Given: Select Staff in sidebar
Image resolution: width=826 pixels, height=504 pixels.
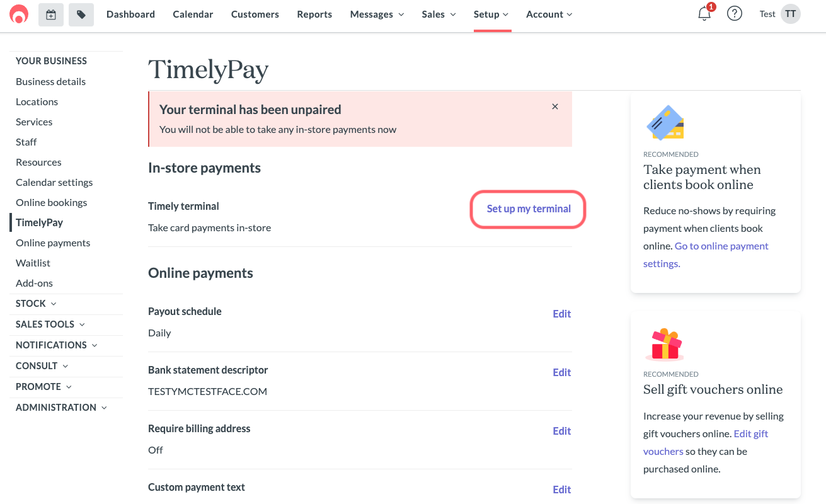Looking at the screenshot, I should click(x=26, y=142).
